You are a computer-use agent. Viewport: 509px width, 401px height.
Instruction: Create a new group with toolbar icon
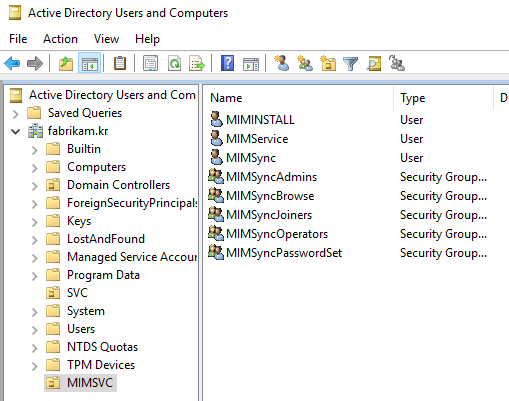pyautogui.click(x=305, y=63)
